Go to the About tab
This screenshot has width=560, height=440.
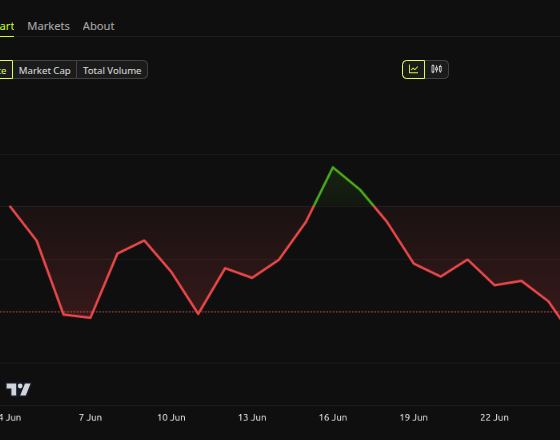(99, 26)
